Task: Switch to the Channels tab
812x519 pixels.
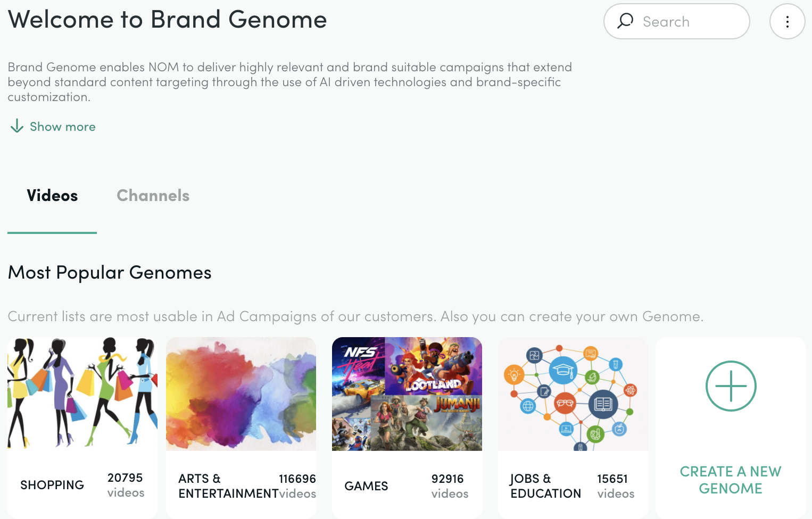Action: pyautogui.click(x=153, y=196)
